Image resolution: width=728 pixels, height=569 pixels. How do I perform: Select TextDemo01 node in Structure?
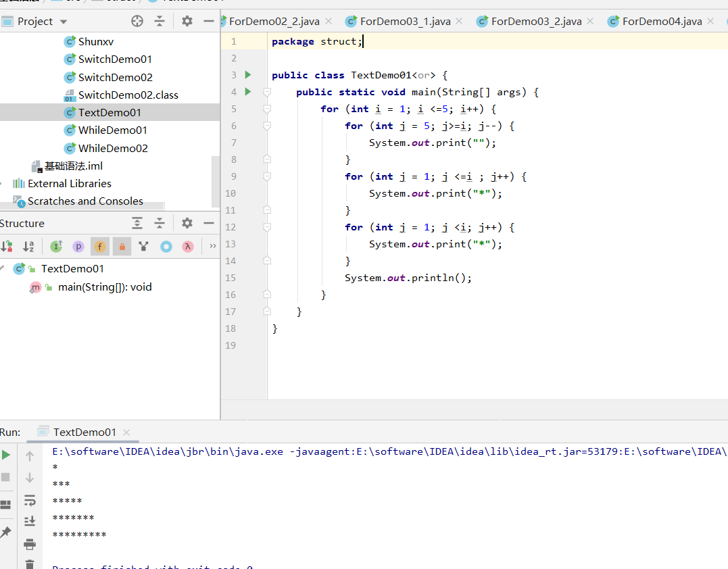pyautogui.click(x=72, y=269)
